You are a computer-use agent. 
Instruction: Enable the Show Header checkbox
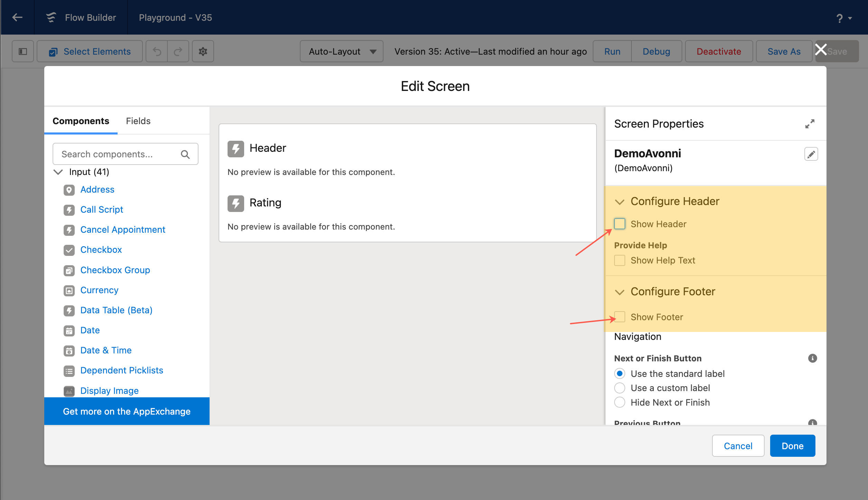620,224
